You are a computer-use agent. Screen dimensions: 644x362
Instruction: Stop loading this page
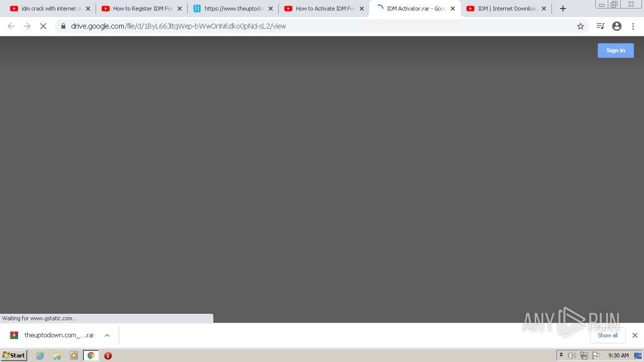(x=43, y=26)
